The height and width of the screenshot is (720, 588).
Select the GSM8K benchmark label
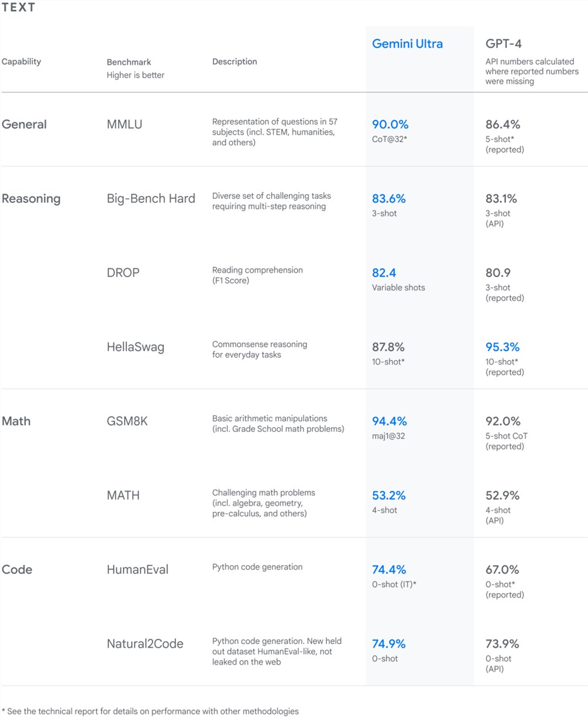[127, 421]
